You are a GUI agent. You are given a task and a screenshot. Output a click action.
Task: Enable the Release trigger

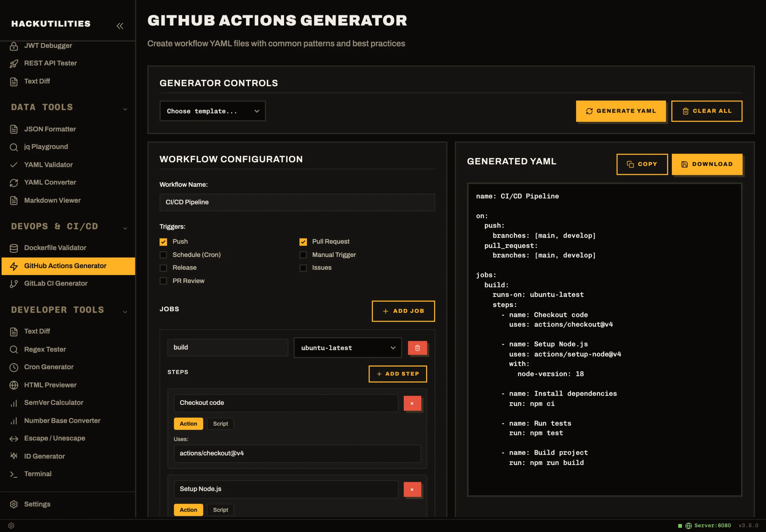pos(163,268)
